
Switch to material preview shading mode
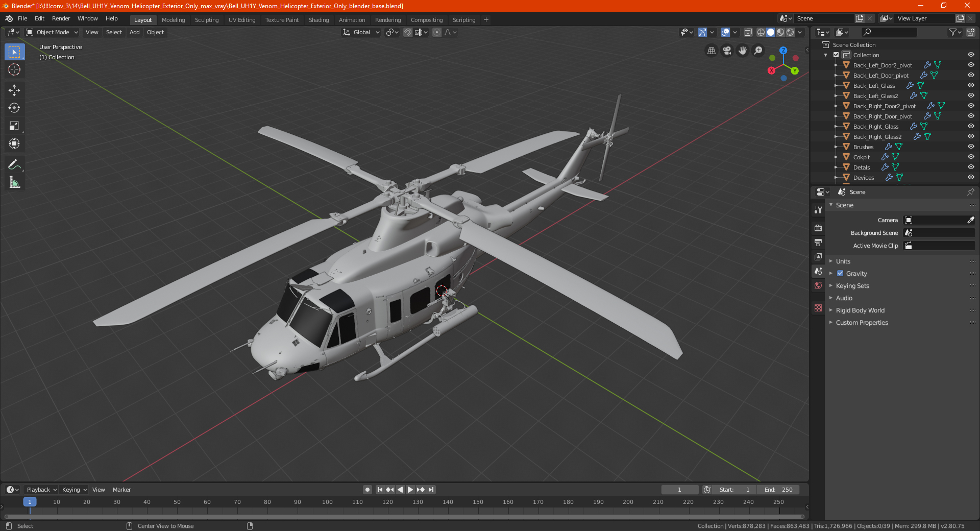coord(780,32)
